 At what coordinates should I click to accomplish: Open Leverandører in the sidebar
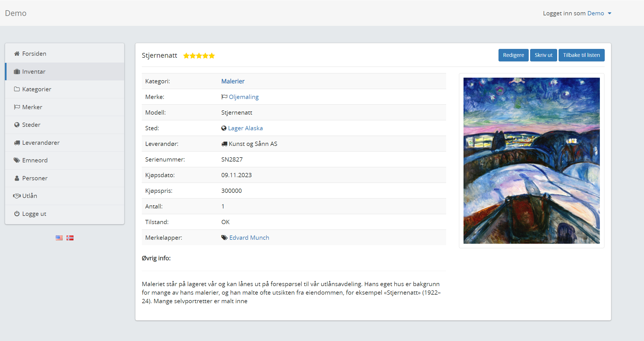[65, 143]
